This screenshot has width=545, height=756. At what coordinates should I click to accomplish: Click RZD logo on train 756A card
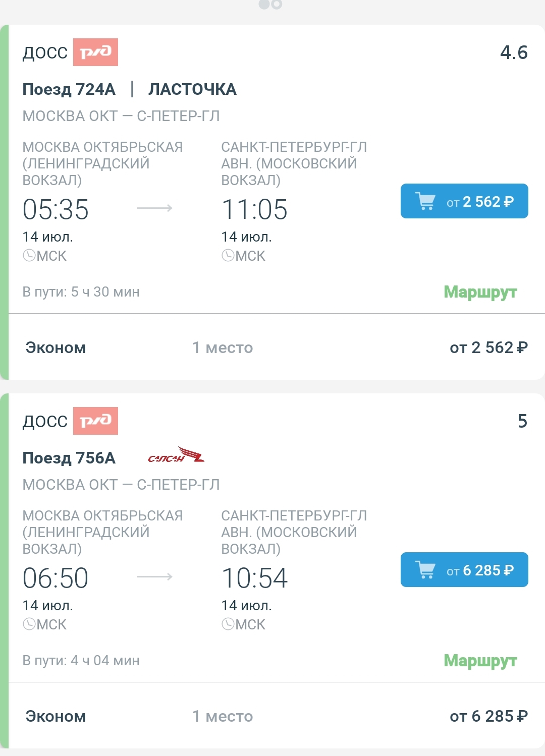click(x=95, y=421)
